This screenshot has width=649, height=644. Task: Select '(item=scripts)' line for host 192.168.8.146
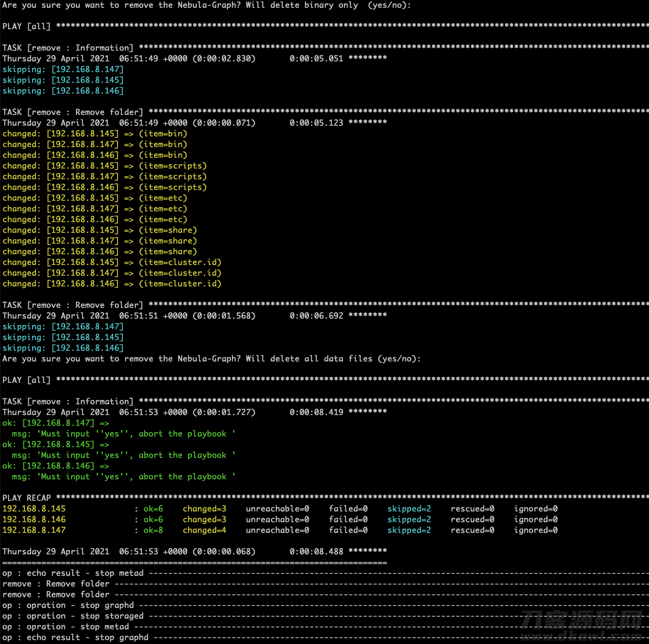105,188
